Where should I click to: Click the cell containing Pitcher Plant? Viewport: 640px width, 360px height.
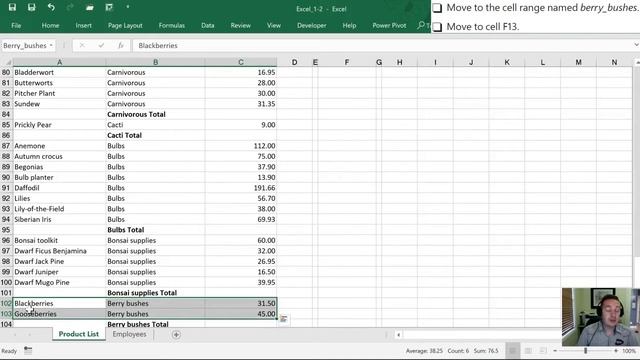pos(59,93)
